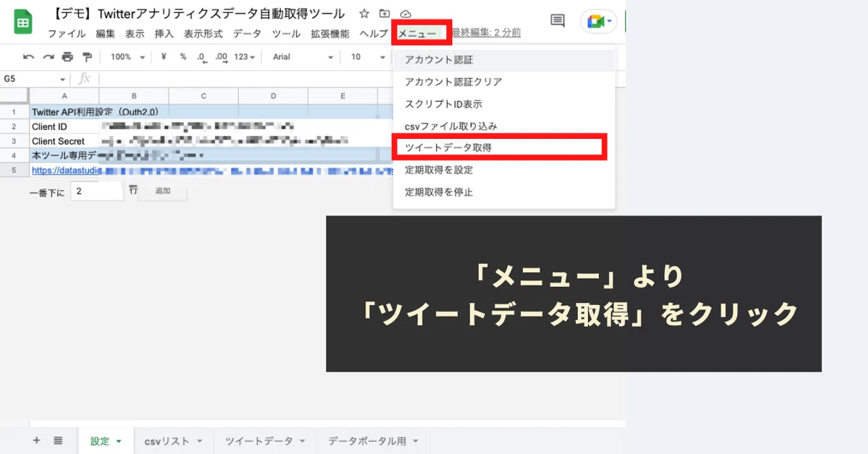Select column C header
Screen dimensions: 868x454
coord(204,96)
